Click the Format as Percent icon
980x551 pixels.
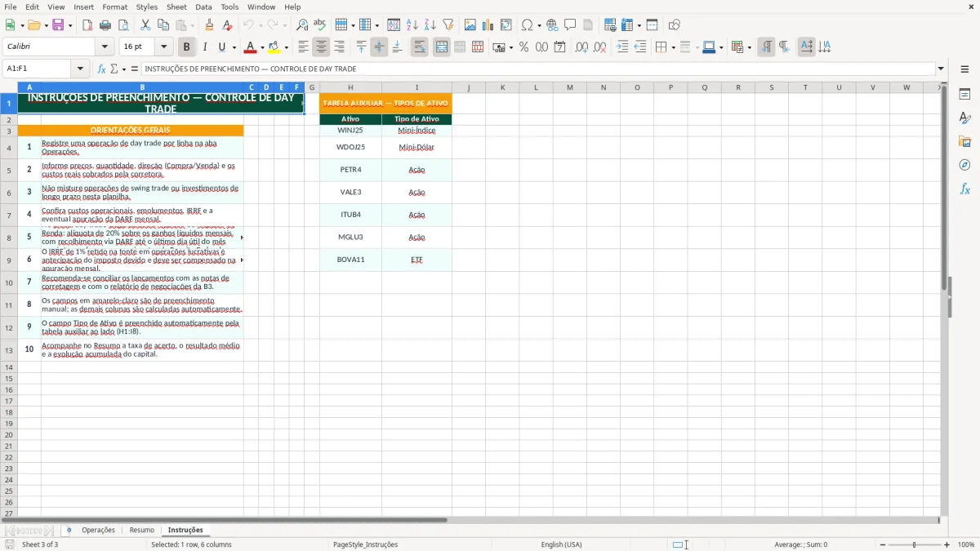coord(523,47)
